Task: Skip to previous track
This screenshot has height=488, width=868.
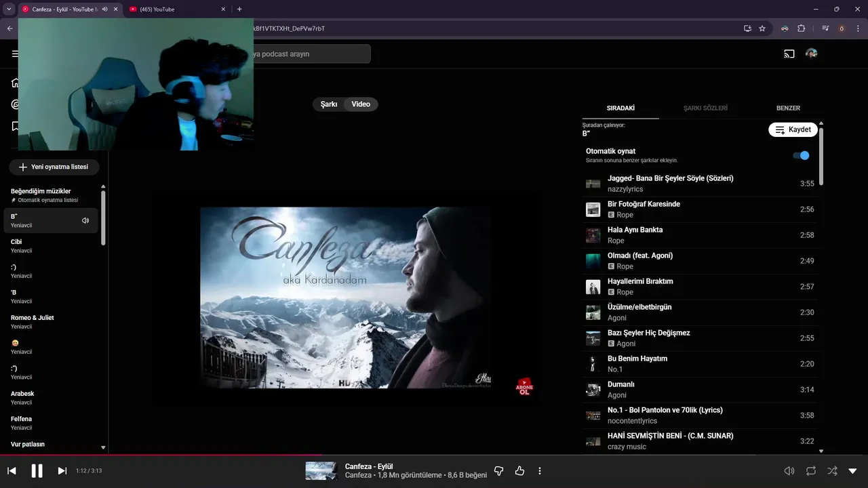Action: (12, 470)
